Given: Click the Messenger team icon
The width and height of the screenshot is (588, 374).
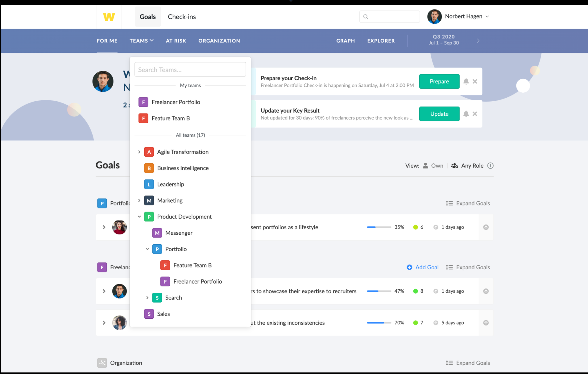Looking at the screenshot, I should pos(157,233).
